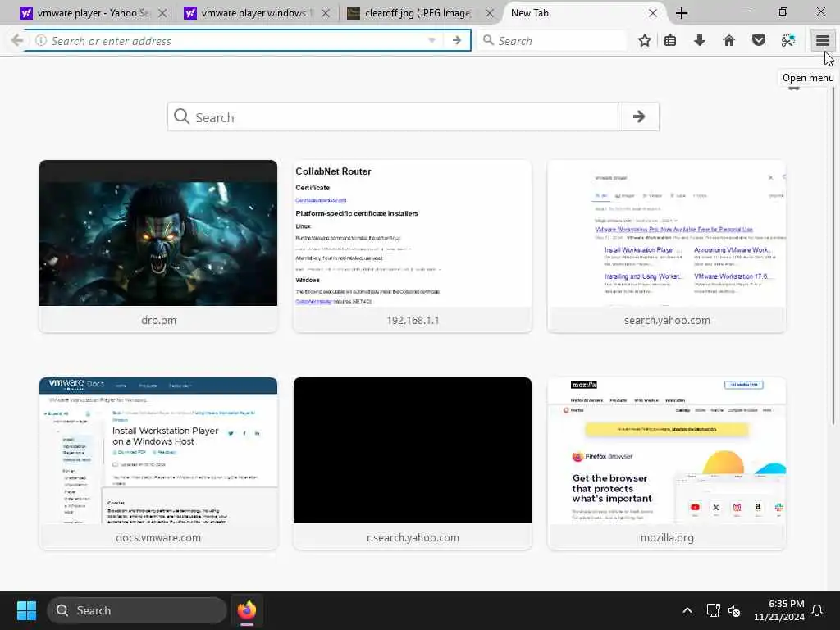The image size is (840, 630).
Task: Bookmark this page with the star icon
Action: [x=645, y=40]
